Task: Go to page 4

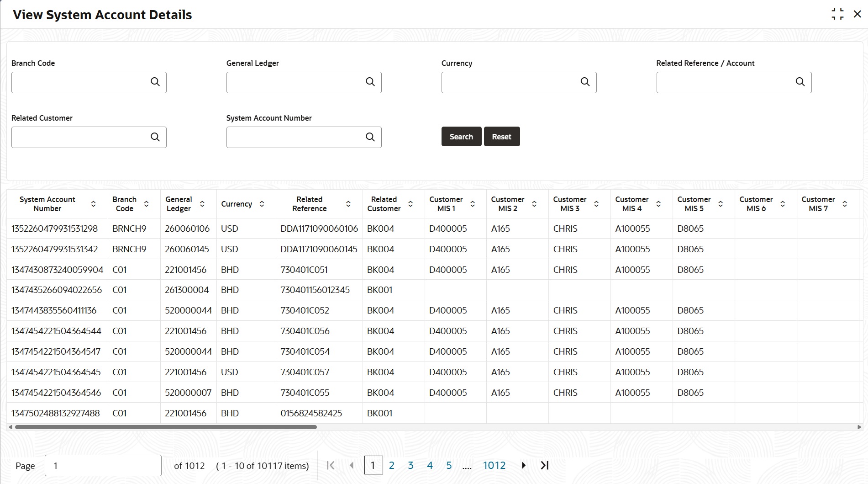Action: click(x=430, y=465)
